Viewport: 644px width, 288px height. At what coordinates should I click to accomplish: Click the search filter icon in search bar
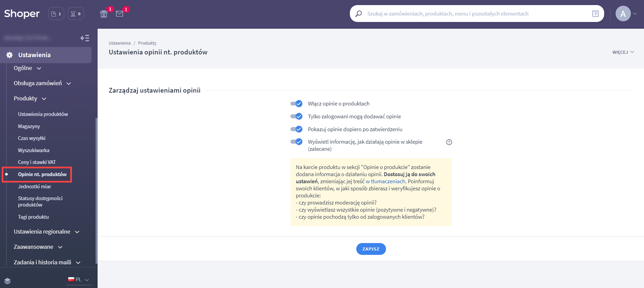point(595,14)
